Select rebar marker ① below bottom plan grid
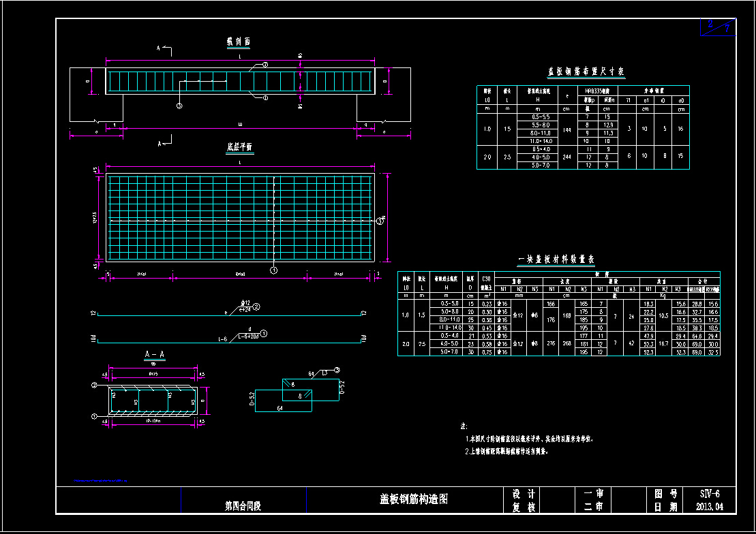Image resolution: width=756 pixels, height=534 pixels. 273,270
